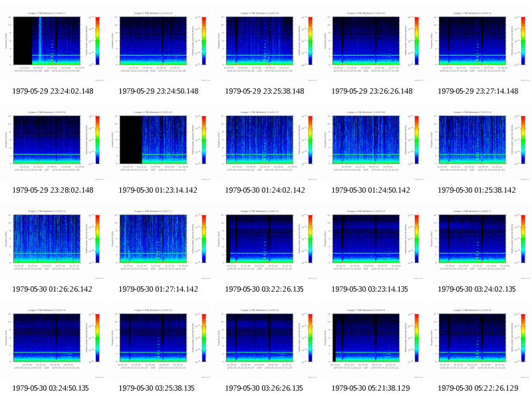Click the caption 1979-05-30 01:24:50.142
The width and height of the screenshot is (532, 396).
[x=371, y=190]
